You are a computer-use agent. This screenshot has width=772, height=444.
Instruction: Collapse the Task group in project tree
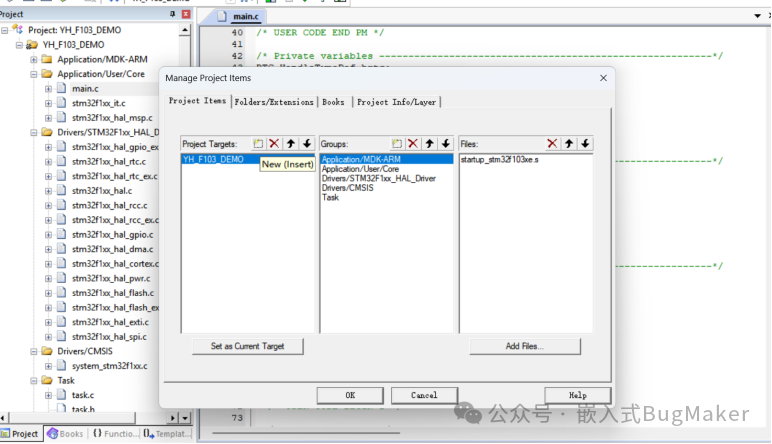[34, 381]
